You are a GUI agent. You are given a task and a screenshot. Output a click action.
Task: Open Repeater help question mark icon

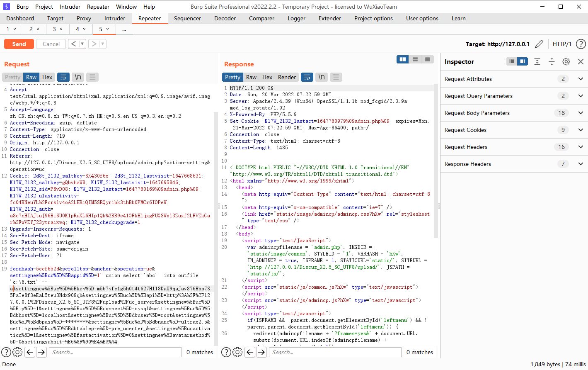[x=581, y=44]
